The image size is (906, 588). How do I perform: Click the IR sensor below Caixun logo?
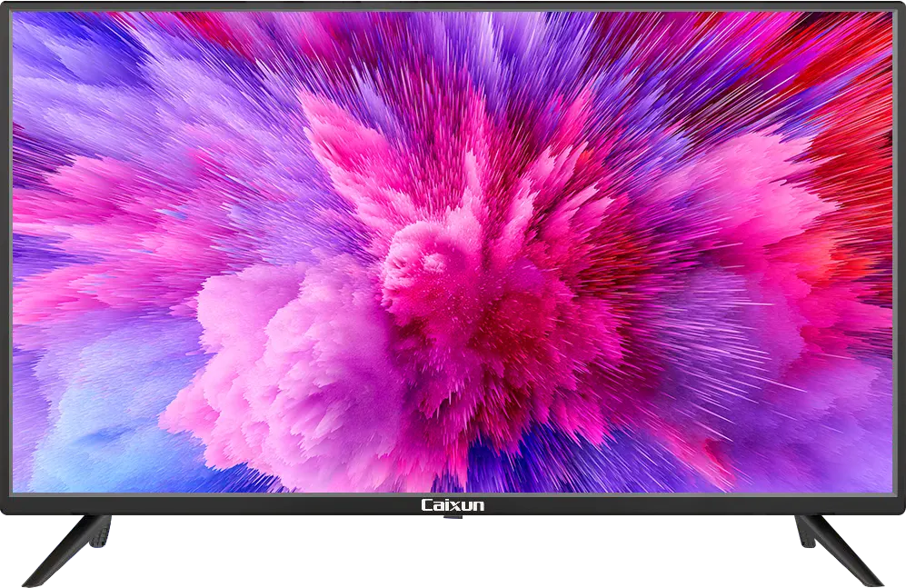pyautogui.click(x=453, y=517)
